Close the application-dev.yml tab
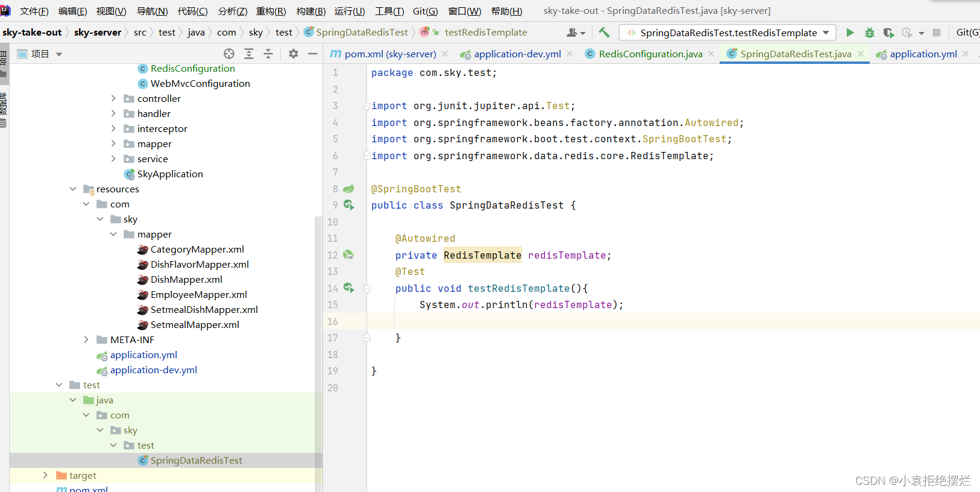The width and height of the screenshot is (980, 492). pos(570,54)
